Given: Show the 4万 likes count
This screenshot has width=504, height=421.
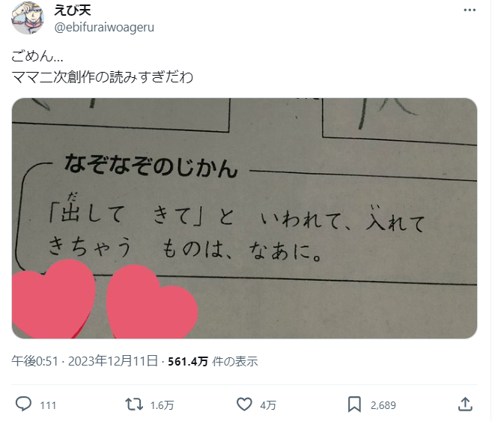Looking at the screenshot, I should 268,405.
